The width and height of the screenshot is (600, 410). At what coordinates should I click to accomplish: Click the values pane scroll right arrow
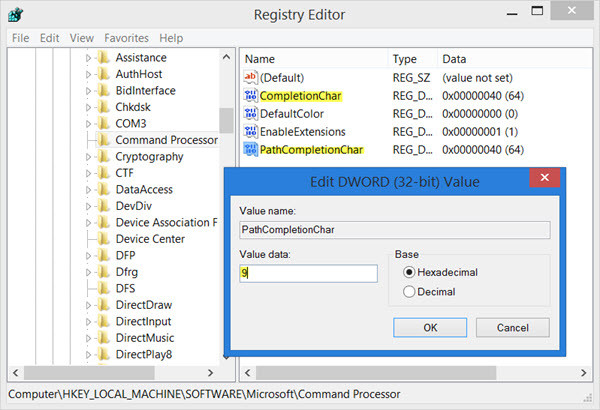pyautogui.click(x=584, y=372)
